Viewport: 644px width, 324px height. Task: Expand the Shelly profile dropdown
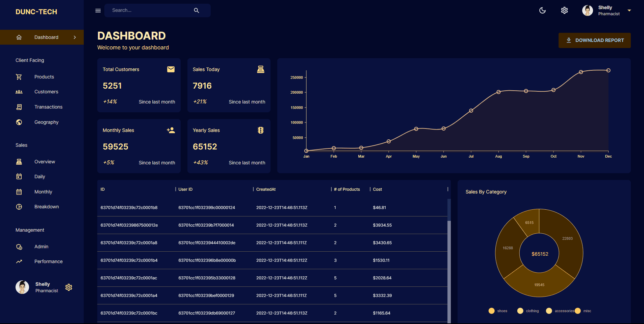pos(629,10)
